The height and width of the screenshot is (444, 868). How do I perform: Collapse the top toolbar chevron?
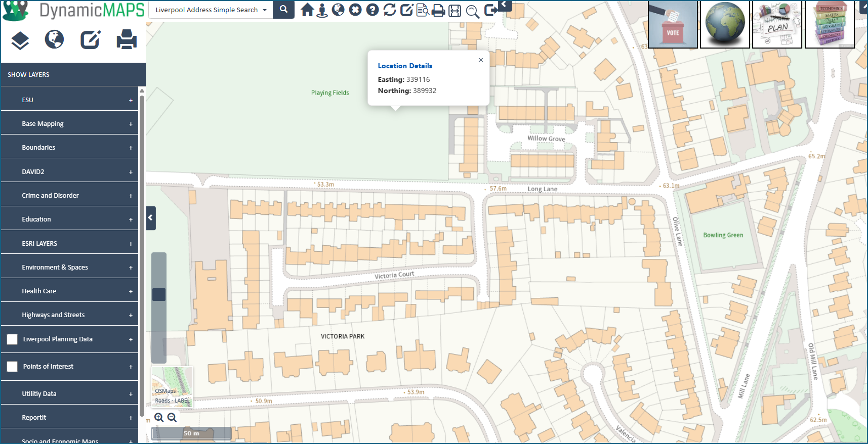tap(504, 5)
